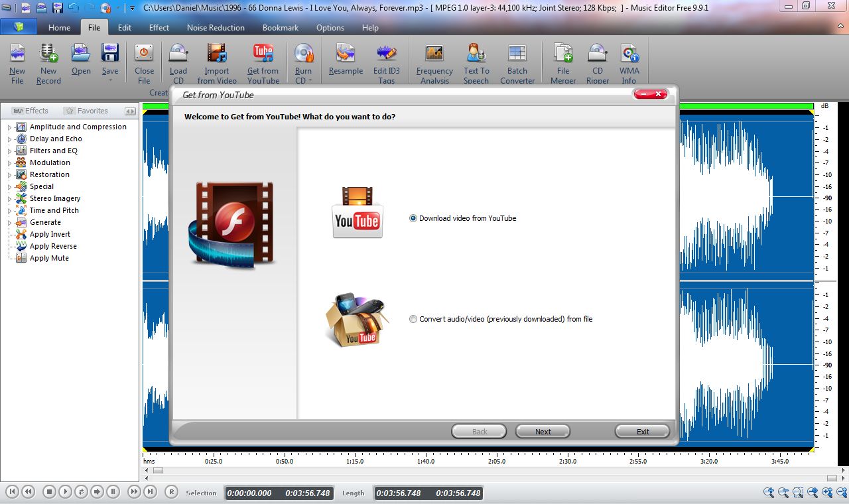Viewport: 849px width, 504px height.
Task: Open the Bookmark tab
Action: 281,28
